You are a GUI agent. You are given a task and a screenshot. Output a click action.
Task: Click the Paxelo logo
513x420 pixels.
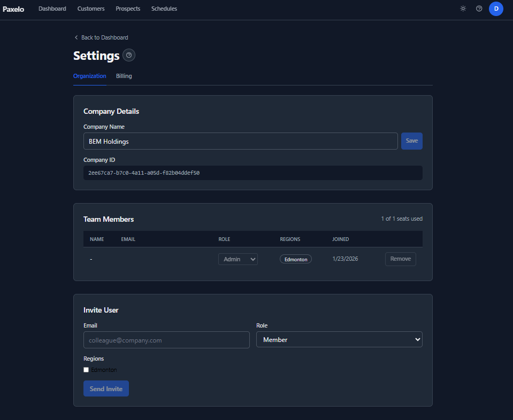point(13,9)
